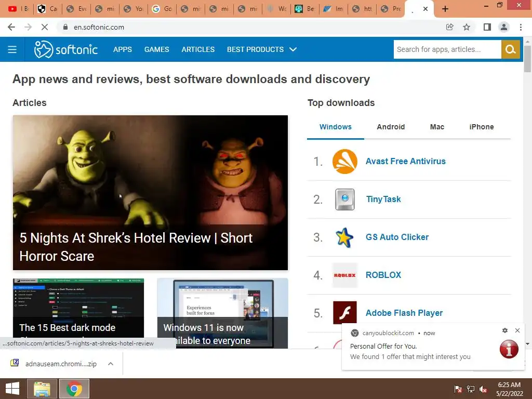Expand the Best Products dropdown

pyautogui.click(x=262, y=49)
